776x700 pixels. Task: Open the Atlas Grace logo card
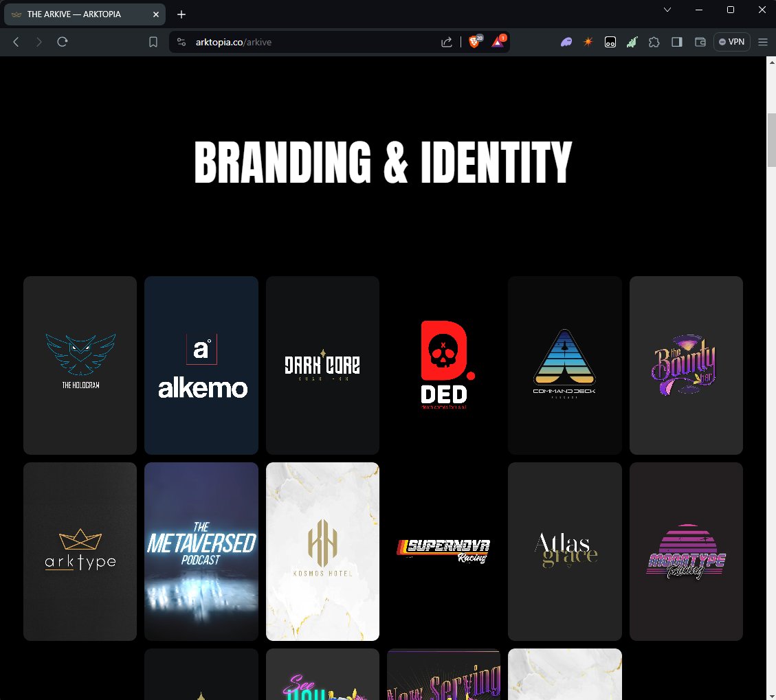(x=565, y=552)
